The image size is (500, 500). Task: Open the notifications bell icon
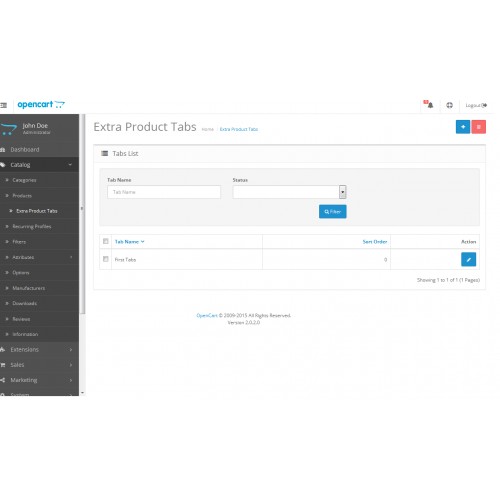429,105
